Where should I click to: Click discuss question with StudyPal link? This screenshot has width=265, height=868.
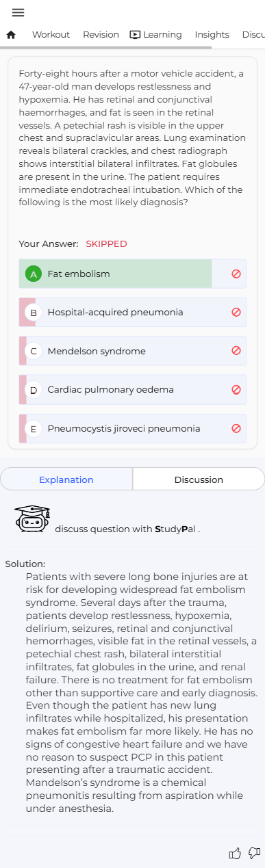(127, 529)
